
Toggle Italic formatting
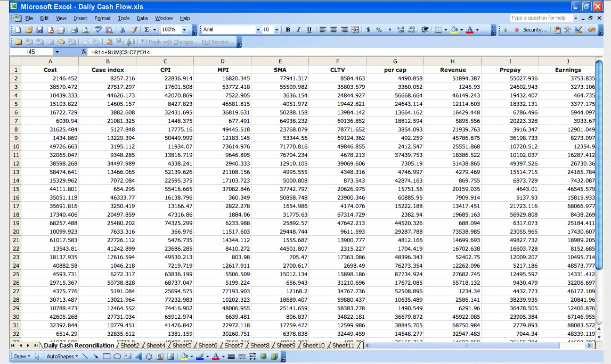click(x=298, y=30)
